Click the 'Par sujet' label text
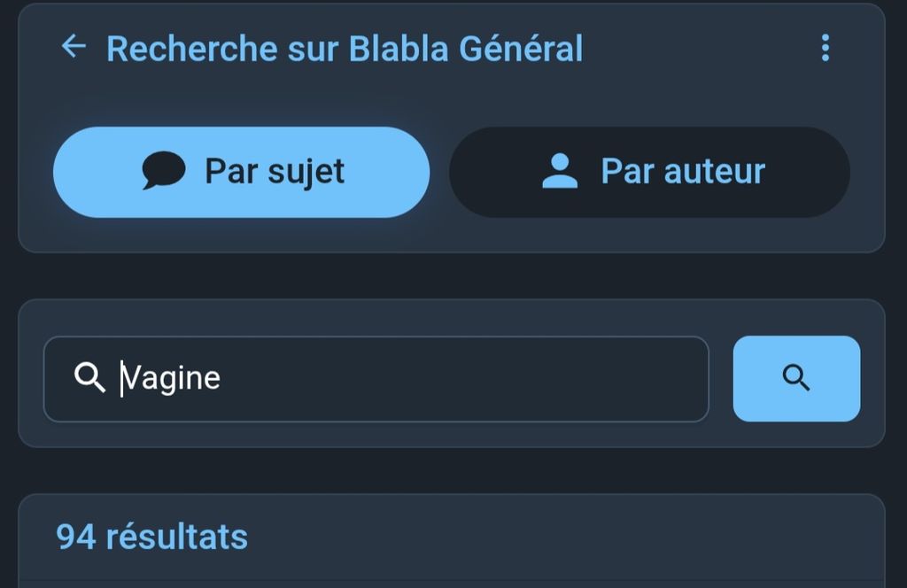907x588 pixels. (x=275, y=172)
